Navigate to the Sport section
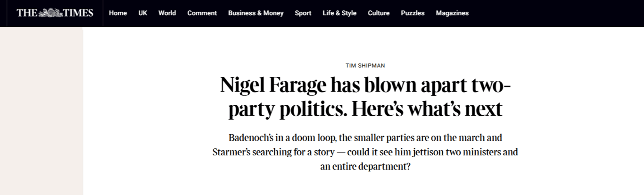The width and height of the screenshot is (644, 195). pos(303,13)
